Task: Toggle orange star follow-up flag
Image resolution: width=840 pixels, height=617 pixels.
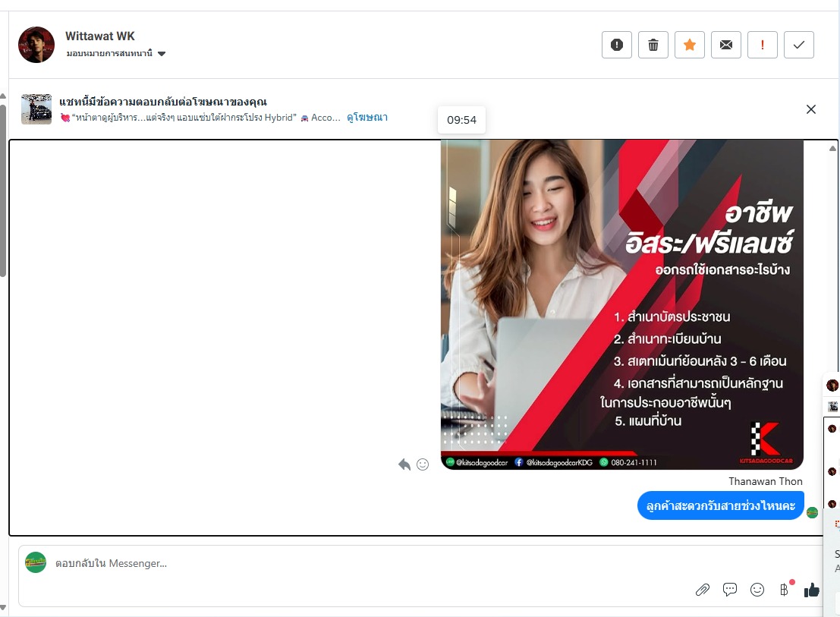Action: [x=690, y=45]
